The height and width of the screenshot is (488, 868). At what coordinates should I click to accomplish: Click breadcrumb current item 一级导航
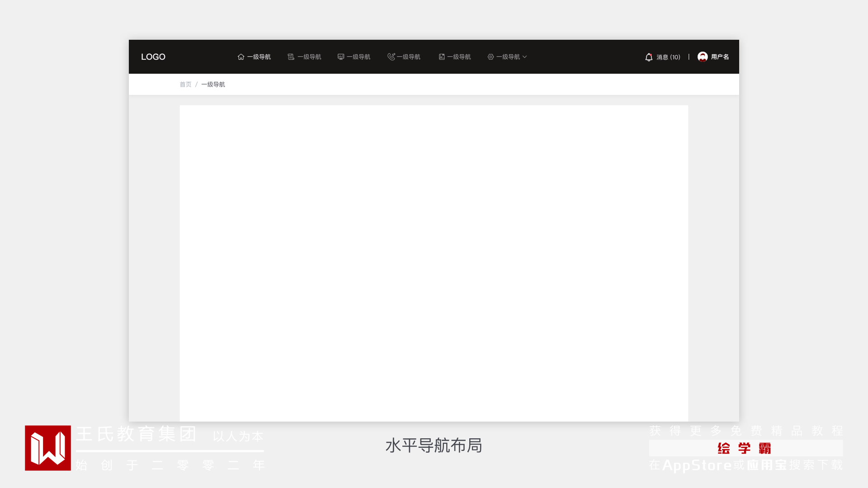tap(213, 84)
